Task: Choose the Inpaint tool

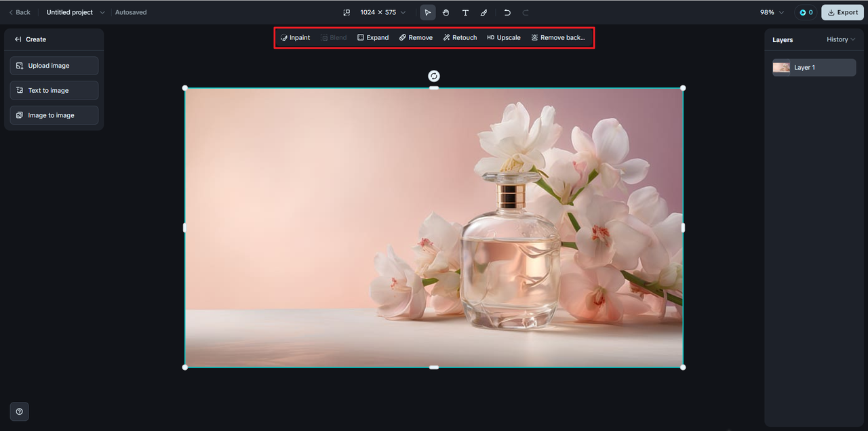Action: point(295,38)
